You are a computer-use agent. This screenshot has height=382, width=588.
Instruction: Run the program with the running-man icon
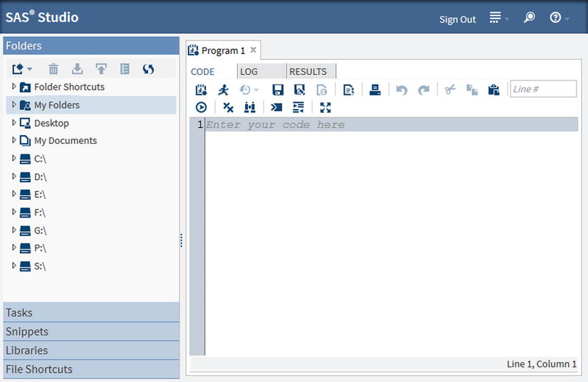[x=223, y=90]
